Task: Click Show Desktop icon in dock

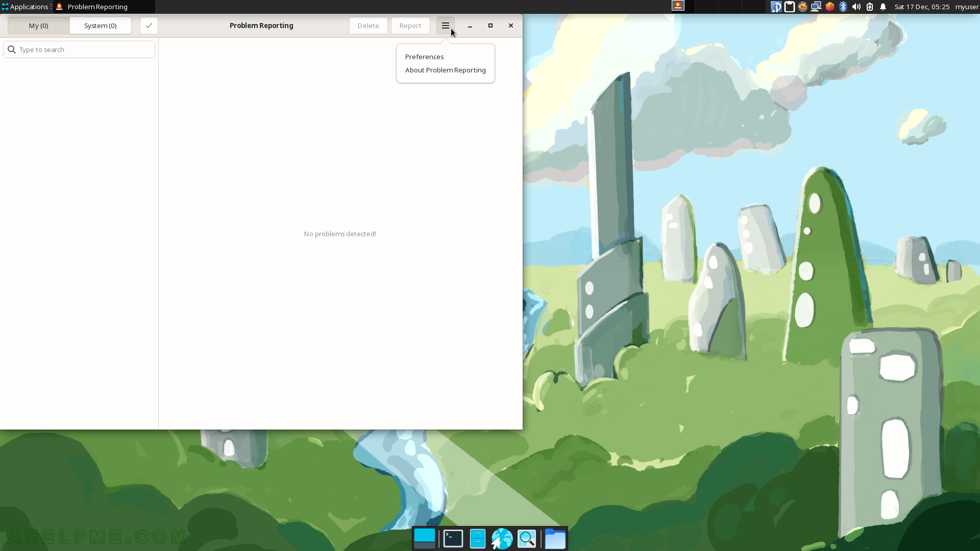Action: (x=425, y=539)
